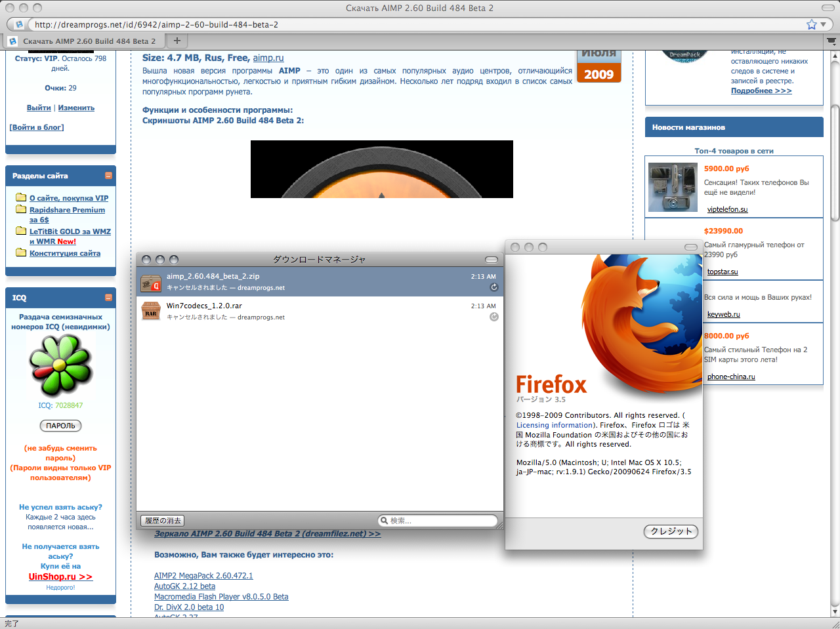This screenshot has height=629, width=840.
Task: Click the AIMP screenshot preview image
Action: pyautogui.click(x=382, y=169)
